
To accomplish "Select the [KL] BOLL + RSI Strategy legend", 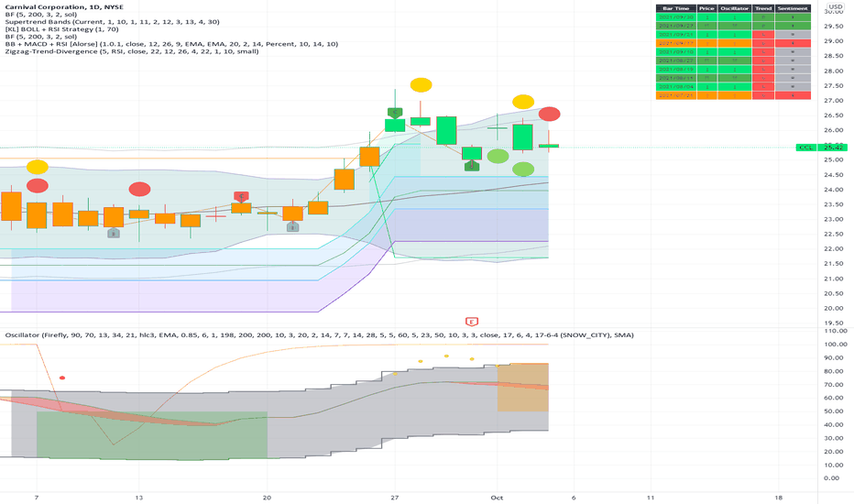I will tap(61, 29).
